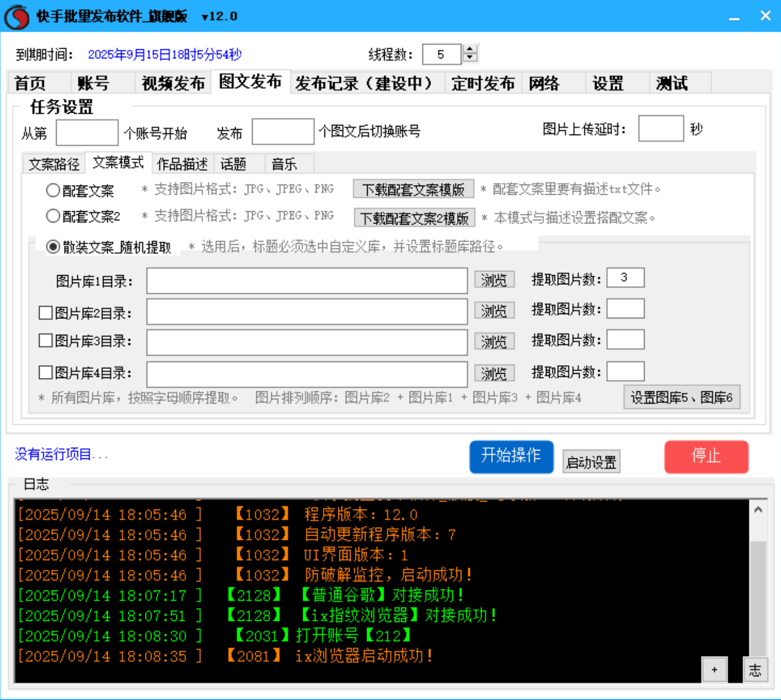This screenshot has height=700, width=781.
Task: Click the 开始操作 button
Action: [x=511, y=457]
